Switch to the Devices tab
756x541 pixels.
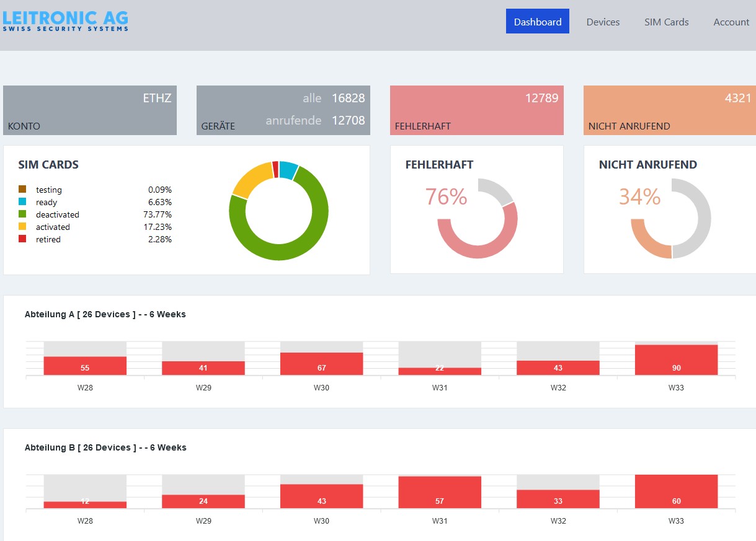(x=603, y=22)
